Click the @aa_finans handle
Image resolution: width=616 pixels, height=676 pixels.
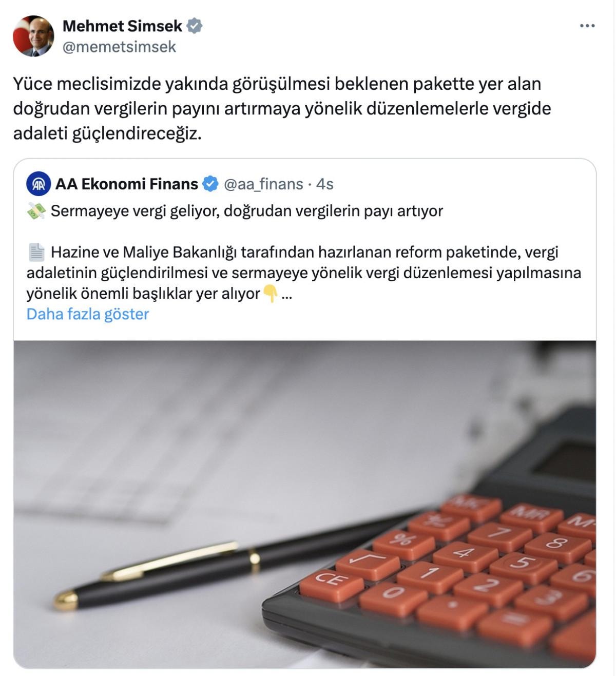click(263, 184)
